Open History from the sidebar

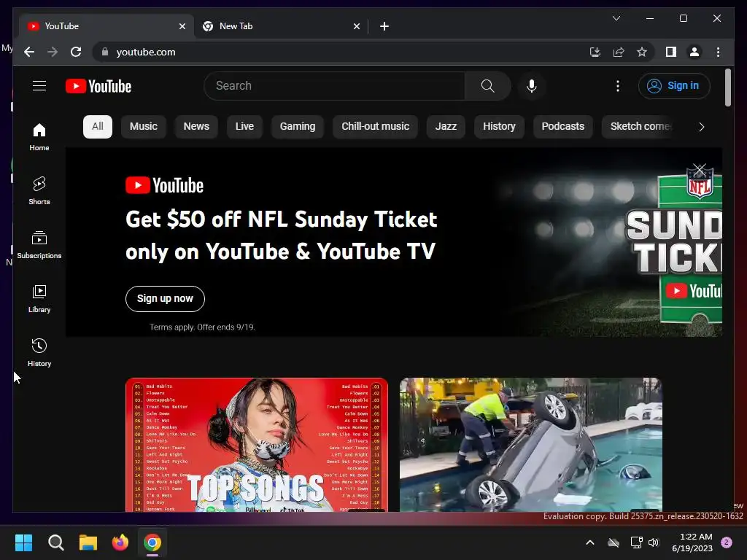(x=39, y=353)
